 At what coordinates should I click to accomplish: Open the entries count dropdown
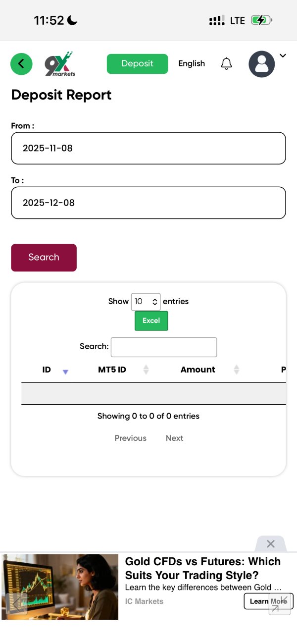(x=146, y=301)
